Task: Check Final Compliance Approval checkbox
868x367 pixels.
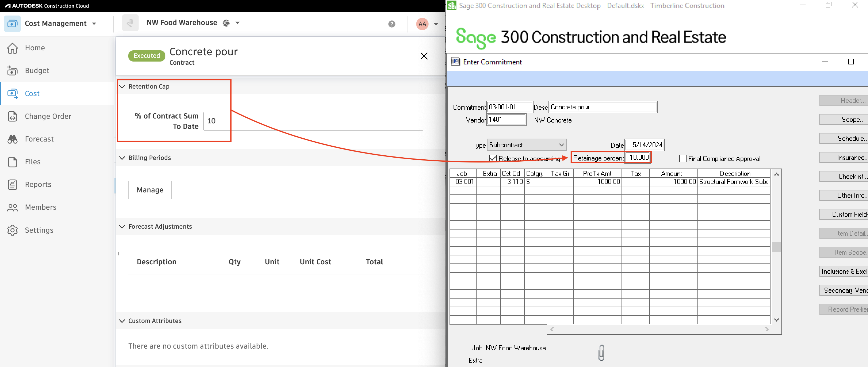Action: [x=683, y=158]
